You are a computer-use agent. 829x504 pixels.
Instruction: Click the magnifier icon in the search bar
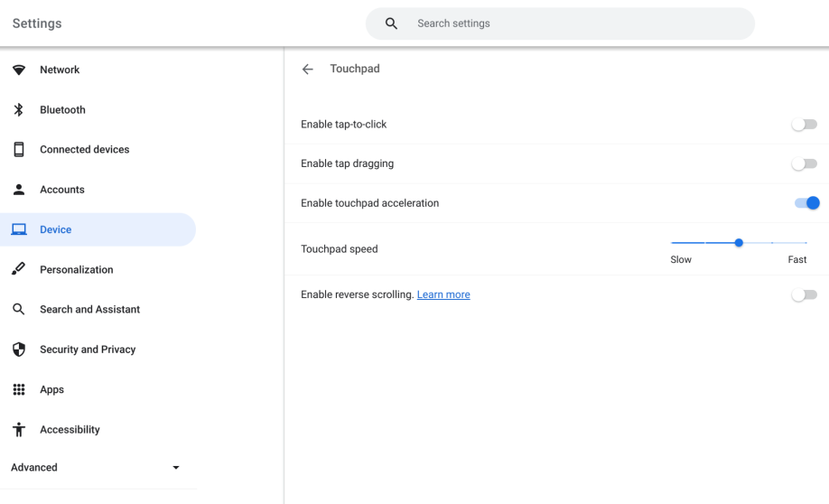pyautogui.click(x=391, y=23)
